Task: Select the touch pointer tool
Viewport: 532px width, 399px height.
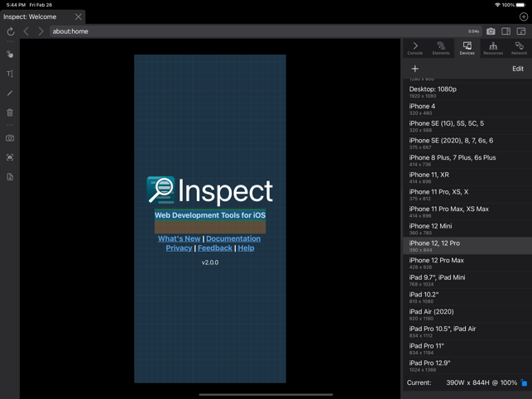Action: point(10,55)
